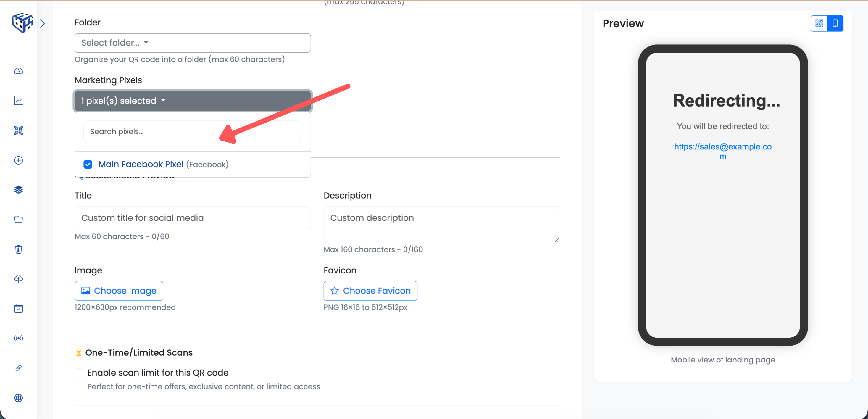The image size is (868, 419).
Task: Open the Select folder dropdown
Action: pos(192,43)
